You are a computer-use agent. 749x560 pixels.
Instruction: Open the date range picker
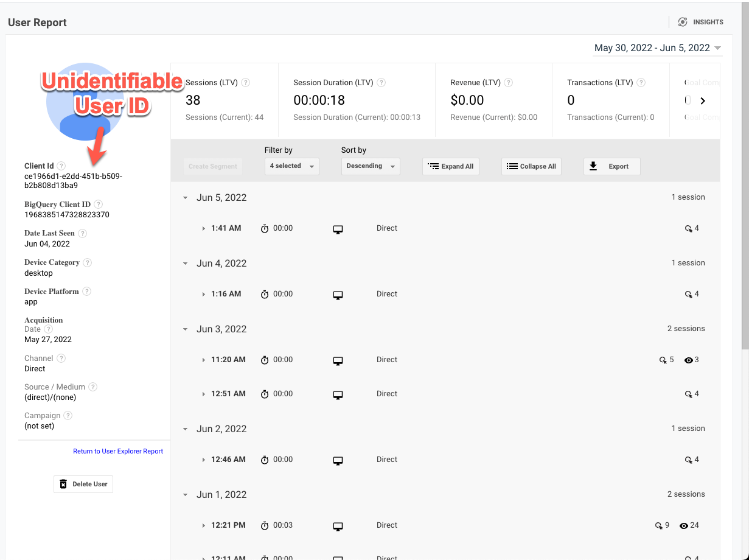pyautogui.click(x=657, y=48)
